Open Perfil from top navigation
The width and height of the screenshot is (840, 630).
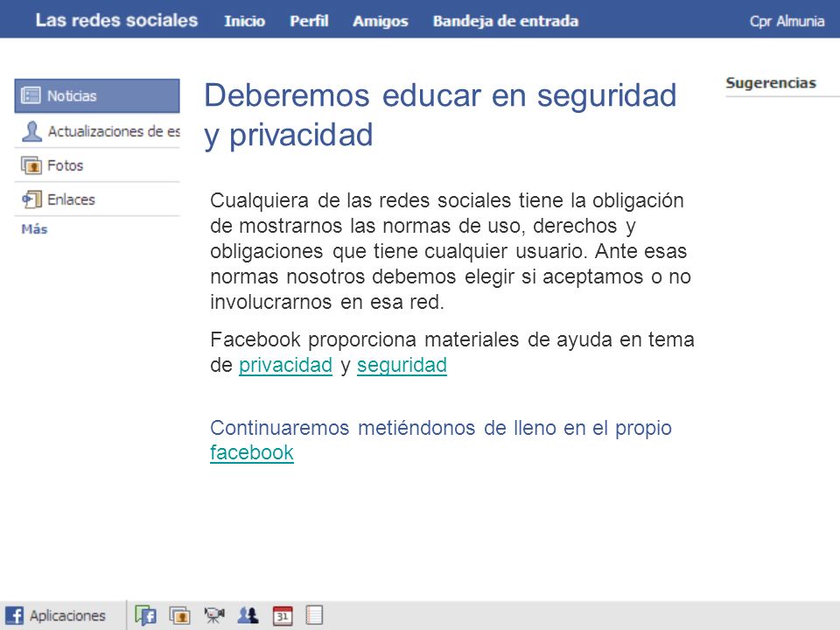(309, 21)
